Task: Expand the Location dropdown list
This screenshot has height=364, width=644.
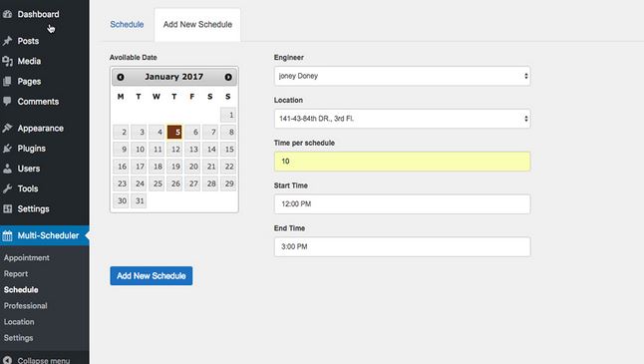Action: tap(402, 119)
